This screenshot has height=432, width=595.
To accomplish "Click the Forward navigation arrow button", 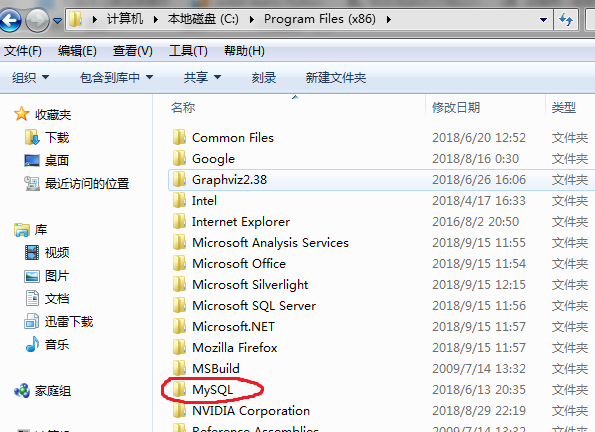I will (37, 20).
